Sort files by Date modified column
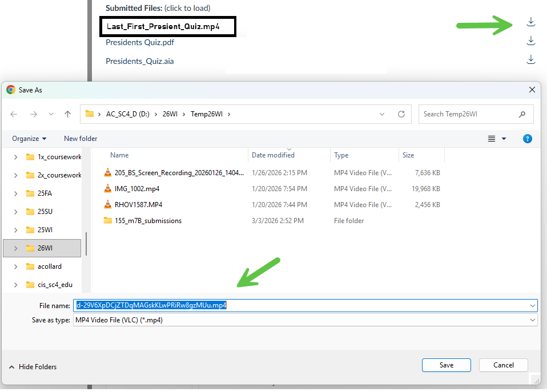Screen dimensions: 547x392 pos(273,155)
